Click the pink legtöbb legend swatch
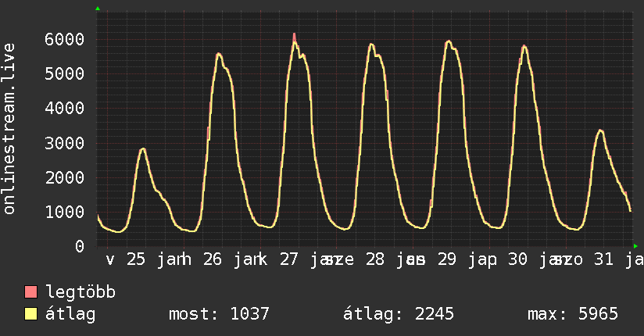Image resolution: width=644 pixels, height=336 pixels. (30, 291)
